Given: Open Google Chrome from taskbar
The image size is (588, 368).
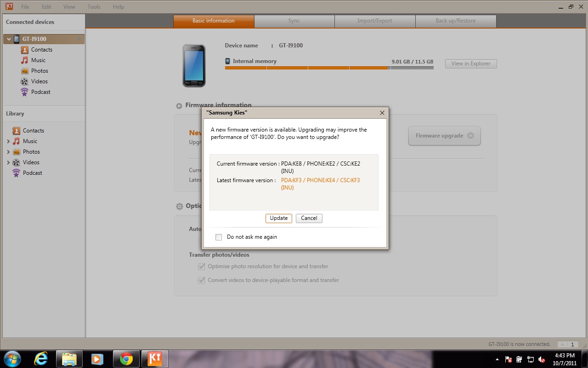Looking at the screenshot, I should point(126,359).
